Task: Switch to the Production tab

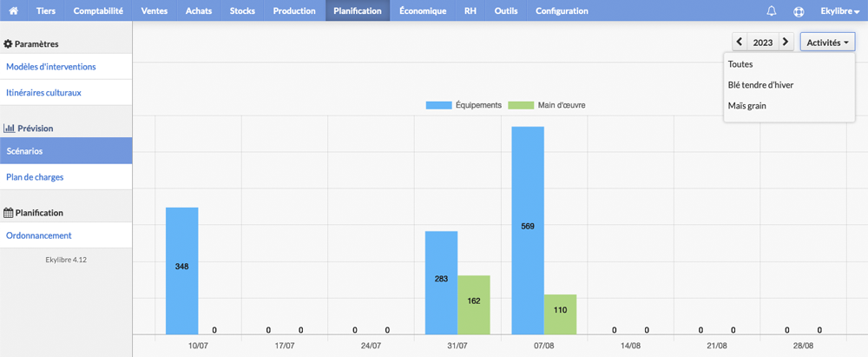Action: [294, 10]
